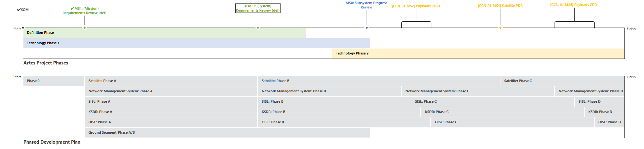Select SISL: Phase B bar
This screenshot has height=149, width=644.
334,102
